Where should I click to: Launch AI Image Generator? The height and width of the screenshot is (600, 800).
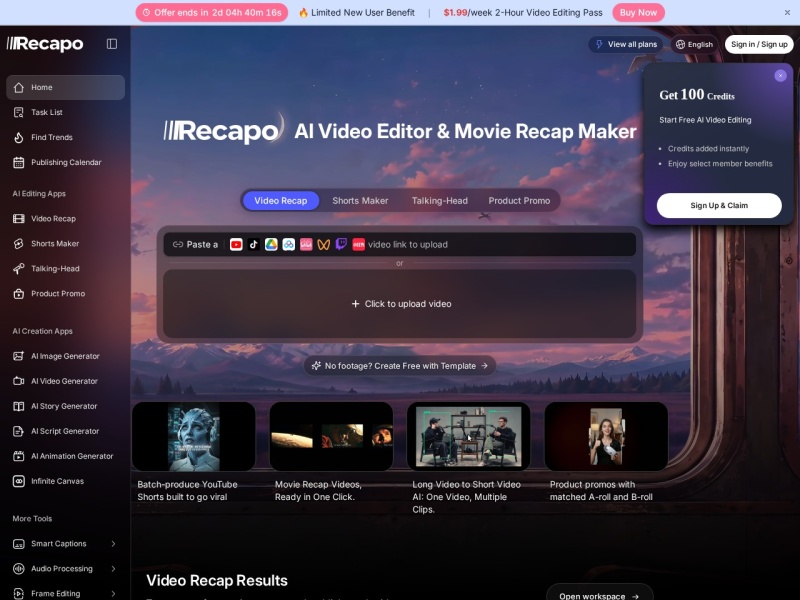(65, 356)
